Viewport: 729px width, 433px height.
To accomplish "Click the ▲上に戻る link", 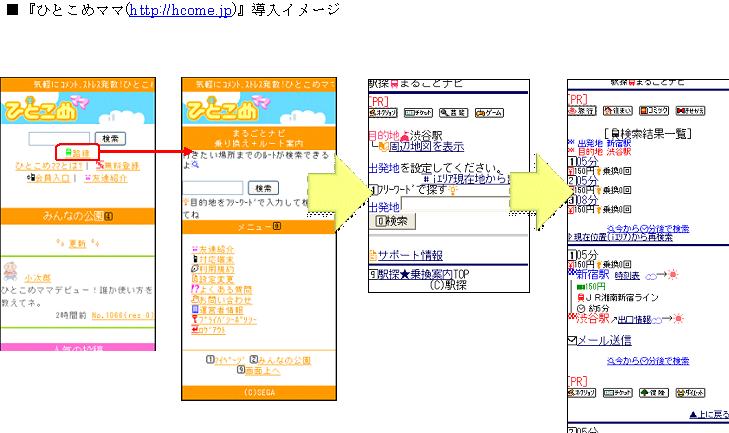I will coord(709,414).
